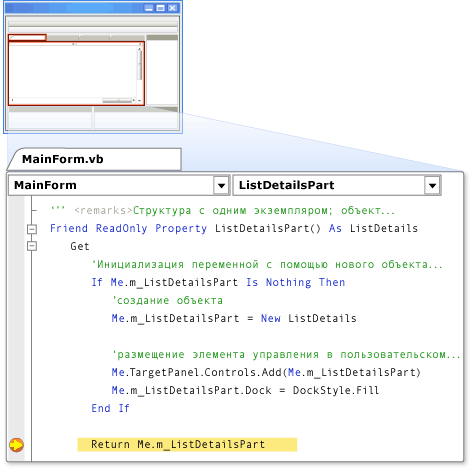Click the 'End If' line
474x472 pixels.
click(x=110, y=409)
